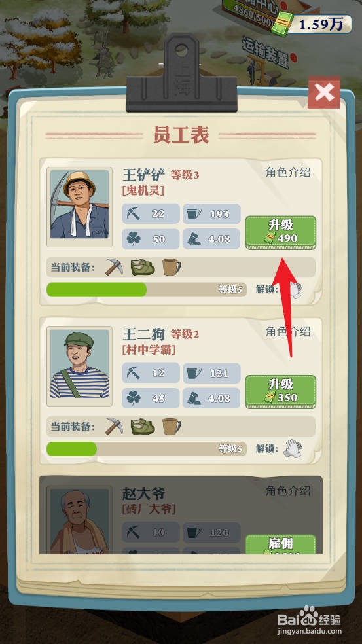Close the 员工表 panel with red X

click(324, 92)
